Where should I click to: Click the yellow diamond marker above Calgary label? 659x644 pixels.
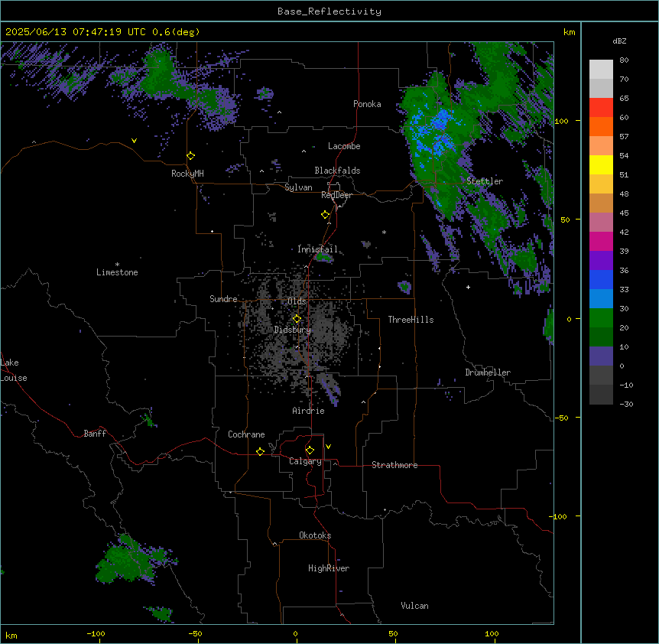coord(310,450)
